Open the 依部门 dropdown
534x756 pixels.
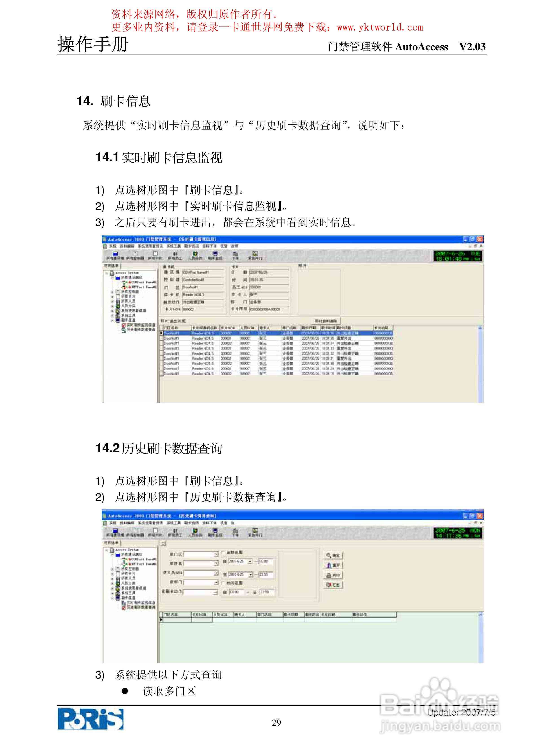[216, 582]
